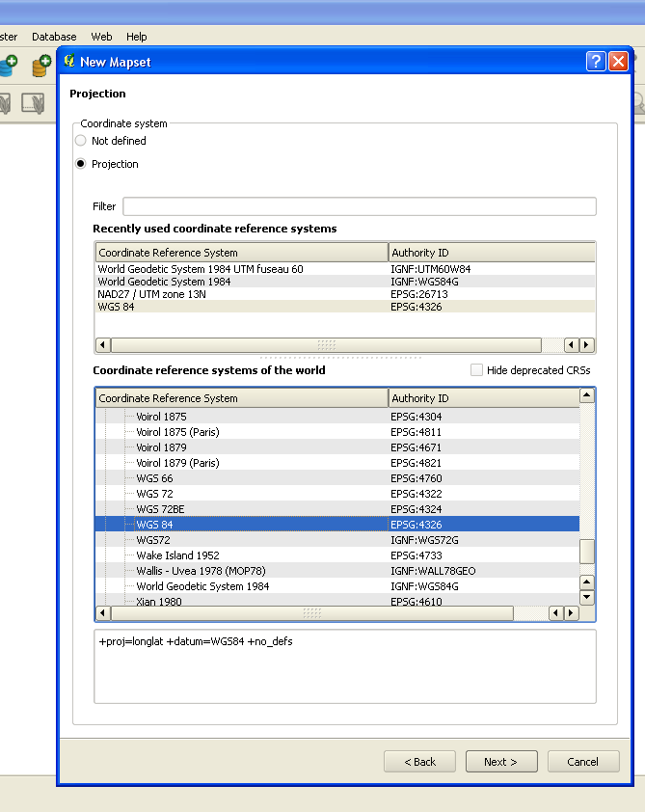Click Authority ID header in recently used list
The width and height of the screenshot is (645, 812).
(492, 253)
